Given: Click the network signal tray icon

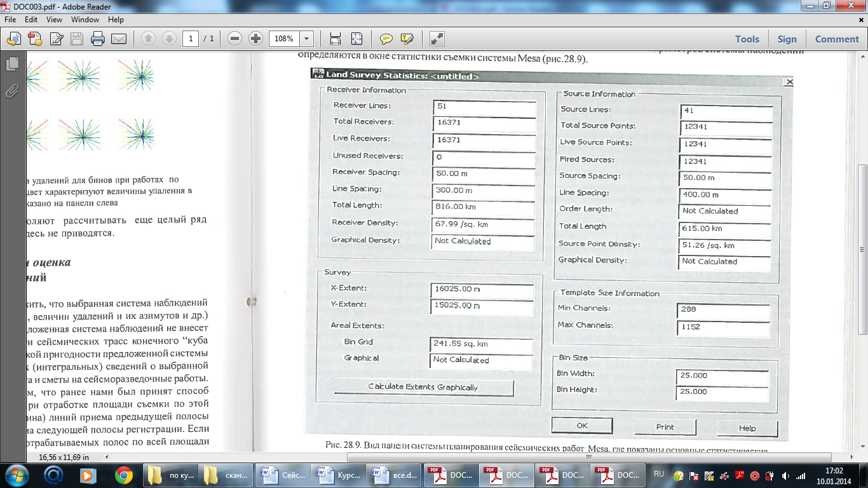Looking at the screenshot, I should [x=801, y=475].
